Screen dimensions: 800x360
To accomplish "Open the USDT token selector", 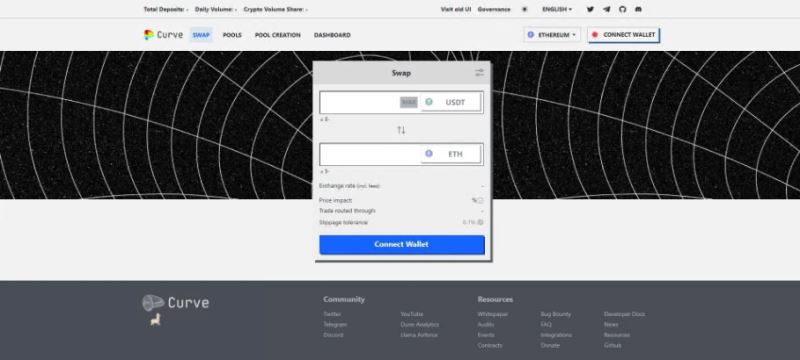I will [x=451, y=102].
